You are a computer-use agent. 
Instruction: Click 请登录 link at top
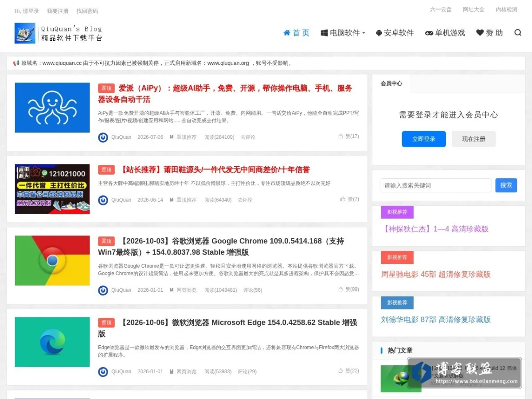coord(31,11)
